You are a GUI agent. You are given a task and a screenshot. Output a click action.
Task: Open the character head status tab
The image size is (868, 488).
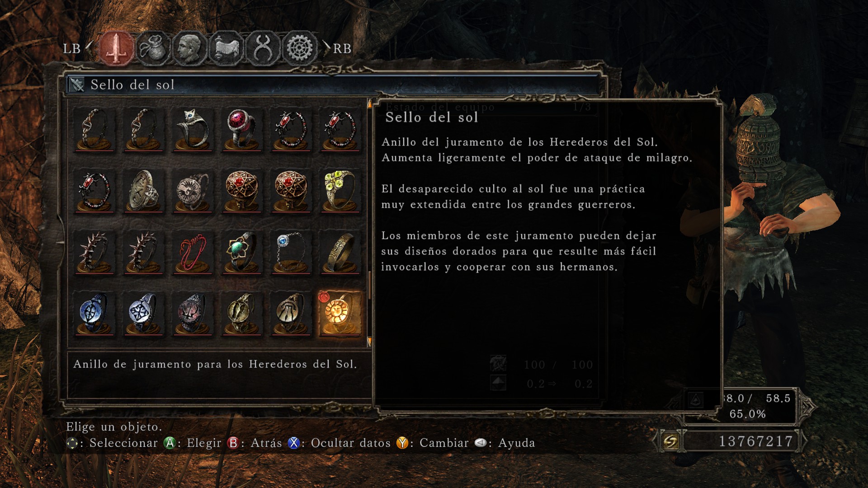pyautogui.click(x=189, y=48)
